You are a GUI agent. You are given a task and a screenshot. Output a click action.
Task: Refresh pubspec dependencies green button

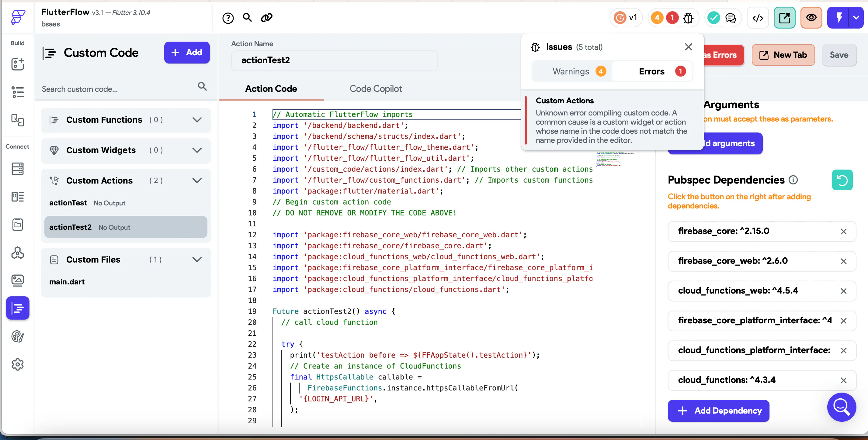tap(842, 180)
